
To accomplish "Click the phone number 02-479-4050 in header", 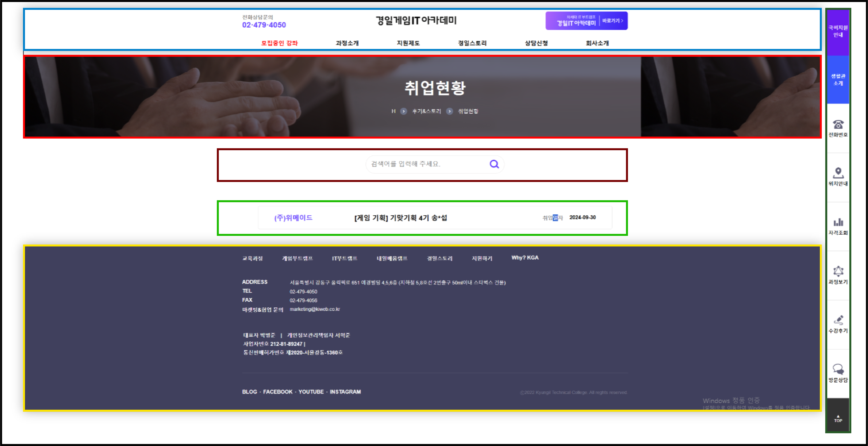I will (x=264, y=25).
